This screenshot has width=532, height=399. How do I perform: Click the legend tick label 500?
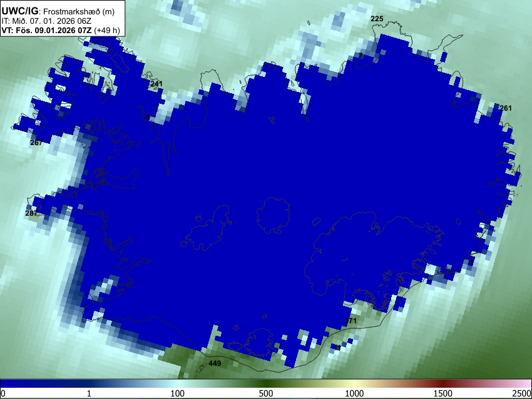(265, 393)
